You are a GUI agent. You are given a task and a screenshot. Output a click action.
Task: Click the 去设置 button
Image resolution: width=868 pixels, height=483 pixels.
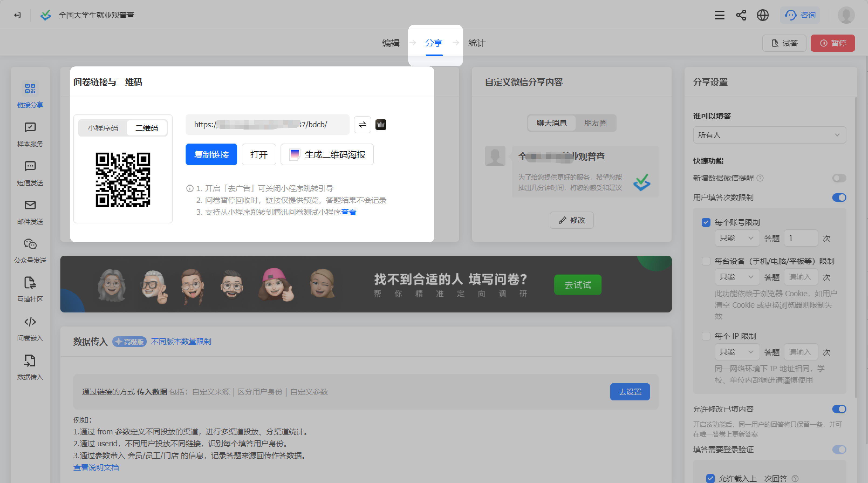coord(630,392)
